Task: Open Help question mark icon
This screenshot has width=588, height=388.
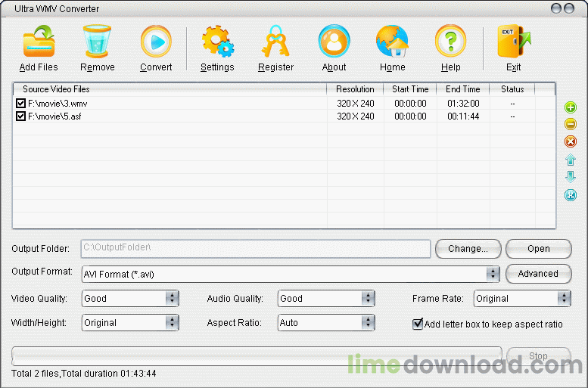Action: pos(450,42)
